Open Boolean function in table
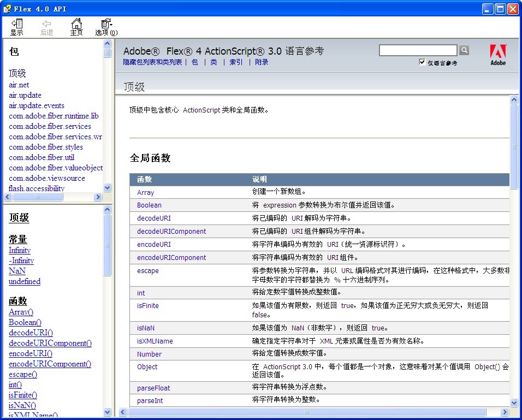This screenshot has width=522, height=420. tap(149, 205)
